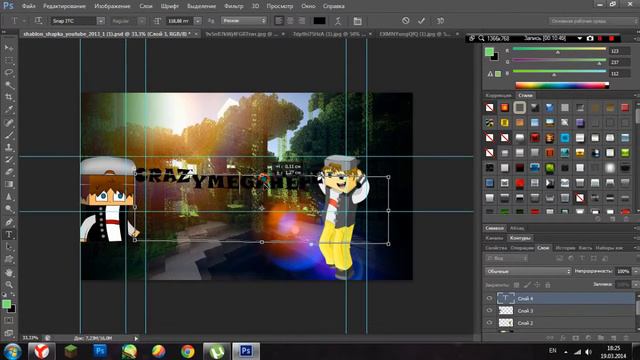Select the Eyedropper tool

click(x=9, y=110)
